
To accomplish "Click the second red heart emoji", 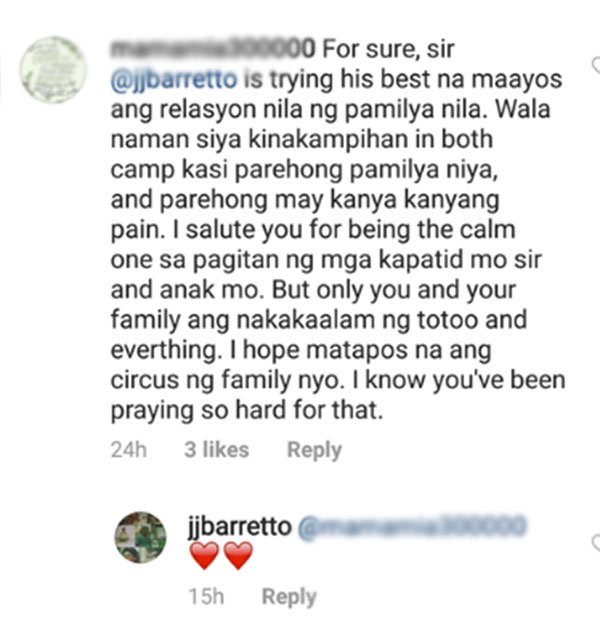I will coord(238,555).
